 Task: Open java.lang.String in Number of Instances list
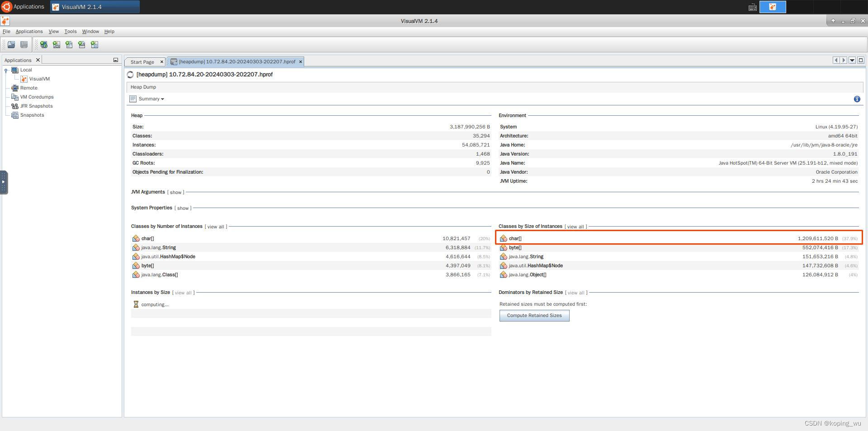pos(158,247)
